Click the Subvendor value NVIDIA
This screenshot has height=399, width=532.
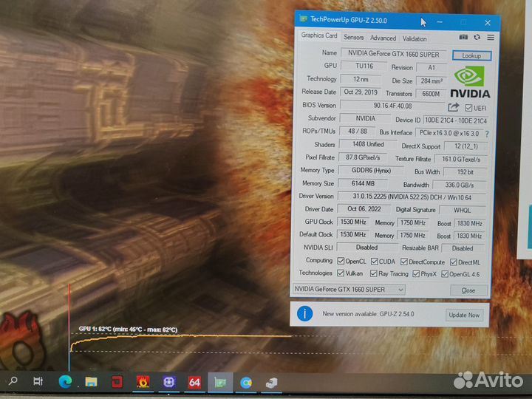click(366, 118)
